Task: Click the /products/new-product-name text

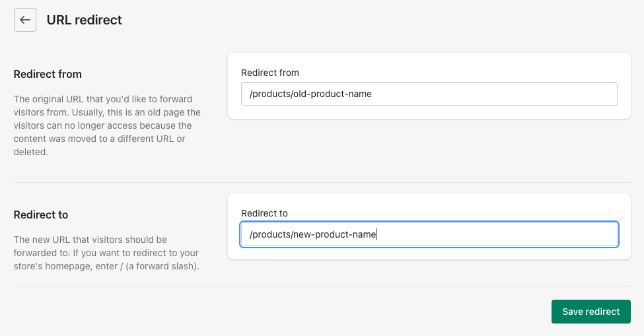Action: coord(312,234)
